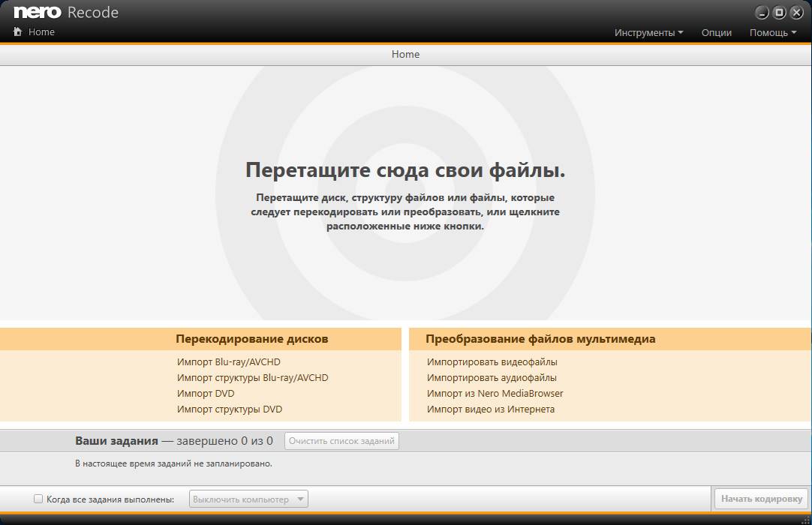Click the resize grip in bottom corner
This screenshot has height=525, width=812.
pos(805,520)
